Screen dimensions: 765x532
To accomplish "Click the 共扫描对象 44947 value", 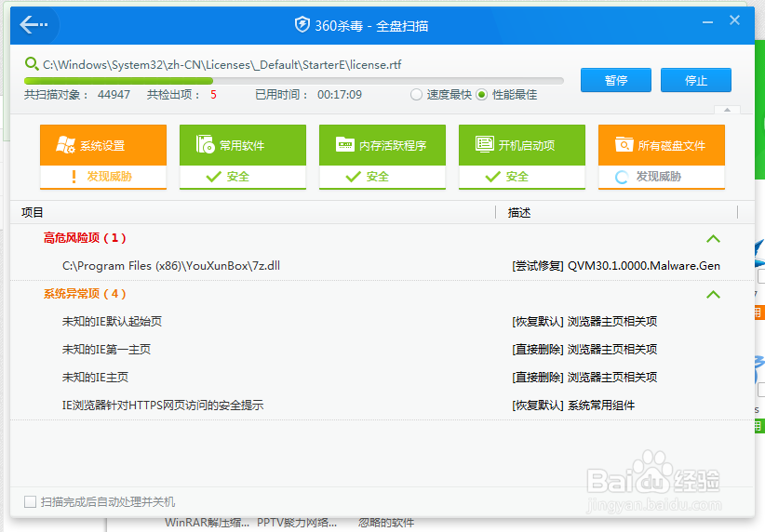I will click(114, 95).
